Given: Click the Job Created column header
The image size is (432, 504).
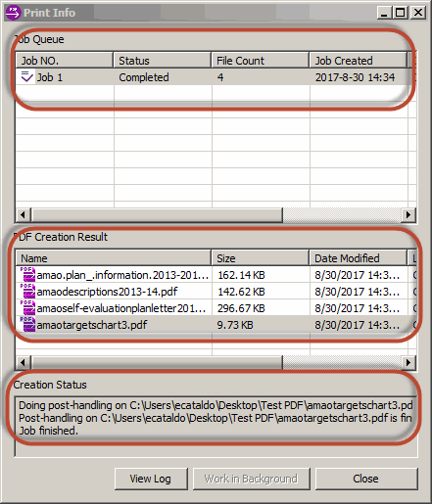Looking at the screenshot, I should pyautogui.click(x=359, y=61).
